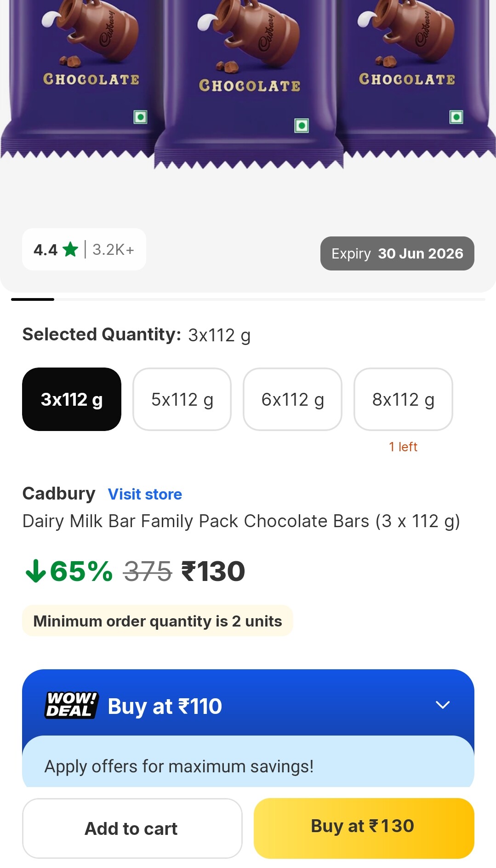
Task: Click the image carousel progress bar
Action: click(248, 299)
